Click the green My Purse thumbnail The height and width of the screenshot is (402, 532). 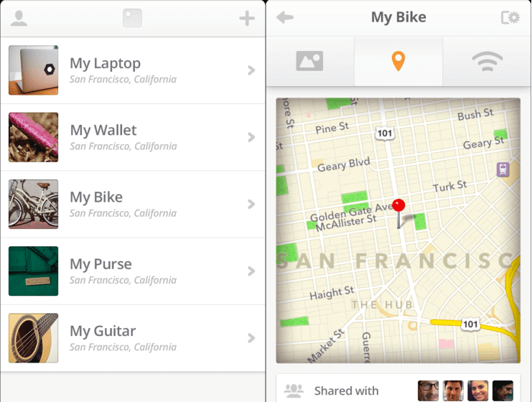[34, 271]
